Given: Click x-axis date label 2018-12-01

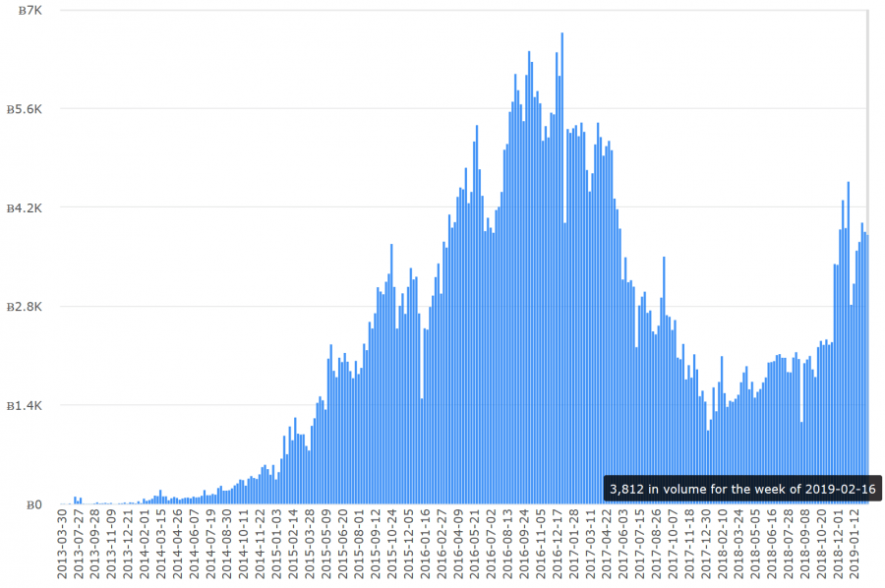Looking at the screenshot, I should (x=837, y=544).
